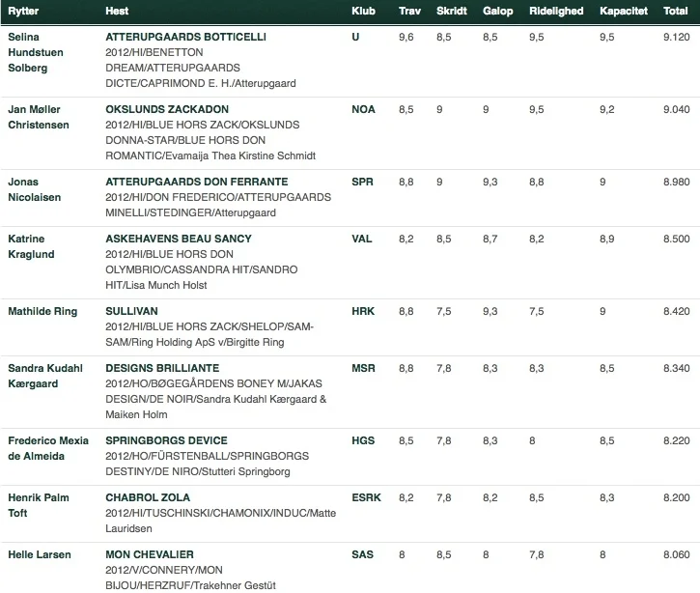Viewport: 700px width, 593px height.
Task: Click total score 8.060
Action: coord(676,554)
